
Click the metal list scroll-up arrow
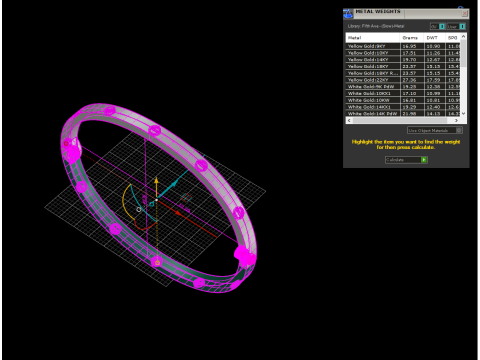coord(463,36)
